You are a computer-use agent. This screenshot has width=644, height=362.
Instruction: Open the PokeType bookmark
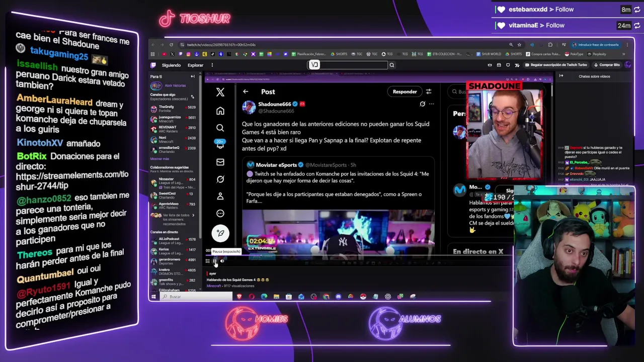click(x=574, y=54)
